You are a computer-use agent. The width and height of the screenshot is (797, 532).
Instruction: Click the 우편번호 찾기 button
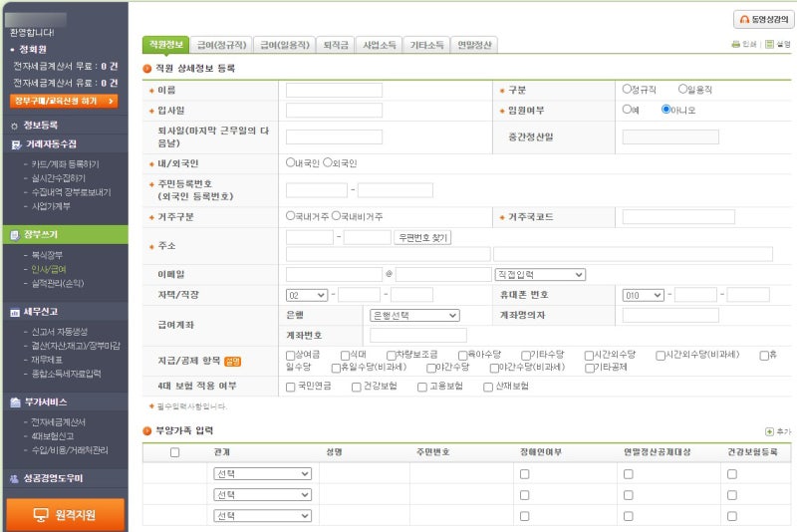pos(422,238)
